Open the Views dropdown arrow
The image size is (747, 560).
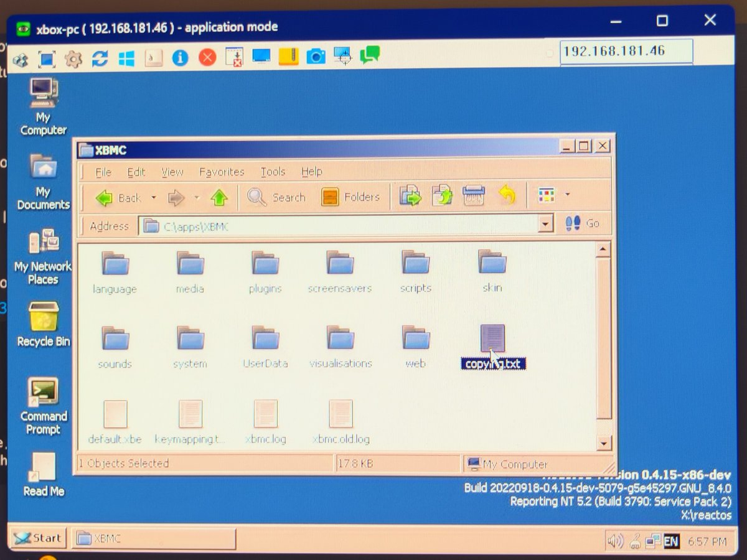567,195
